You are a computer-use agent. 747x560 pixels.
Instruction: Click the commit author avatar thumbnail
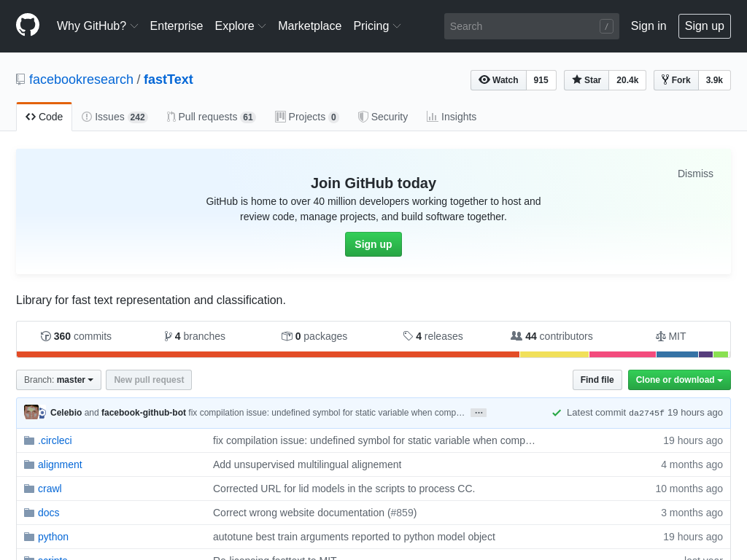pyautogui.click(x=31, y=412)
